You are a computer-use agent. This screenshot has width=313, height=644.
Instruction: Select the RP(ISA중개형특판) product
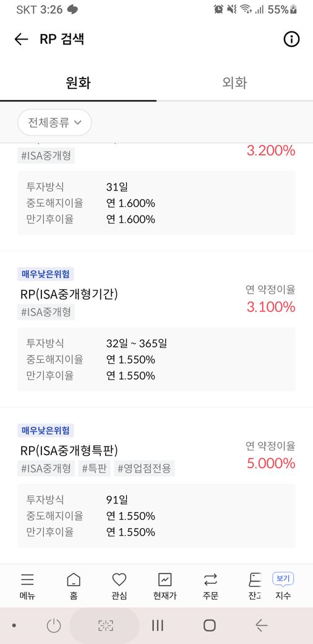(x=69, y=451)
